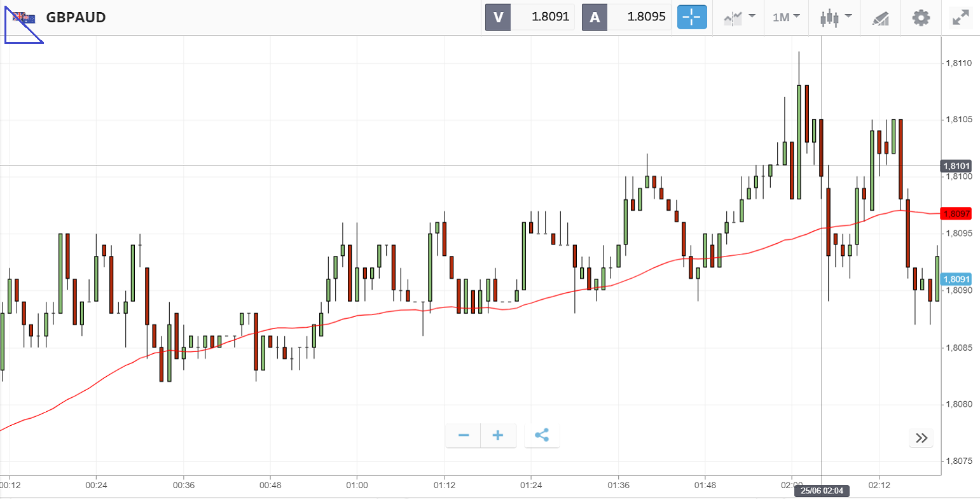Click the share chart icon
This screenshot has width=980, height=499.
(542, 435)
